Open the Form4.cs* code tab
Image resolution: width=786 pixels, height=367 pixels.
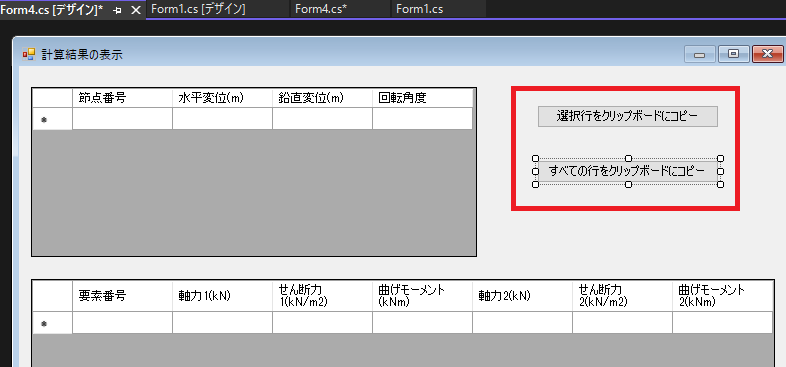pyautogui.click(x=321, y=10)
